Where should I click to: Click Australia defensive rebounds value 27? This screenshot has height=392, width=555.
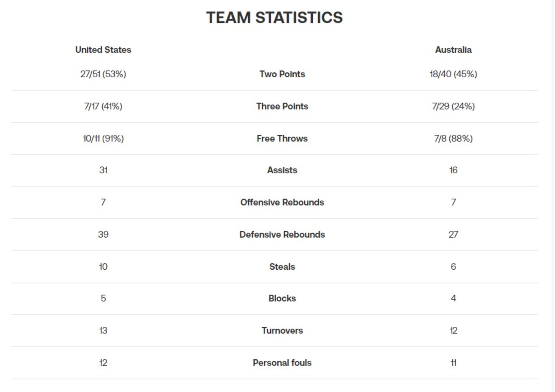click(453, 235)
